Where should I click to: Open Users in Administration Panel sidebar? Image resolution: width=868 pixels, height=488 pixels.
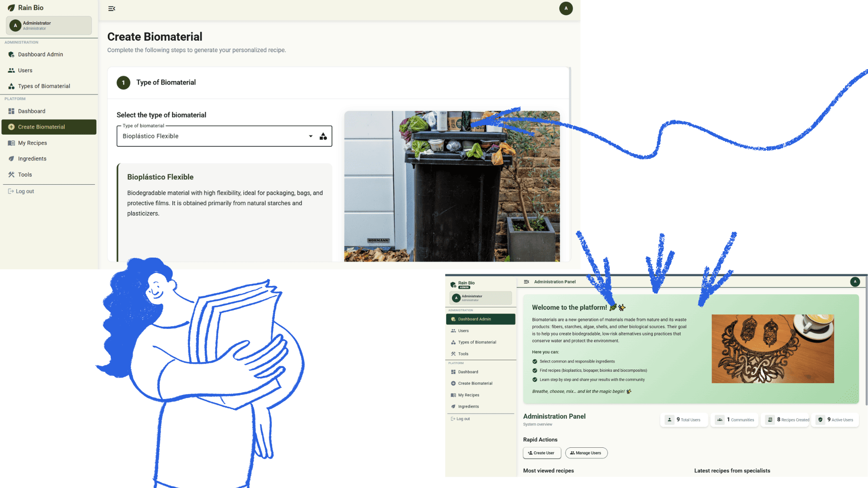[x=481, y=331]
